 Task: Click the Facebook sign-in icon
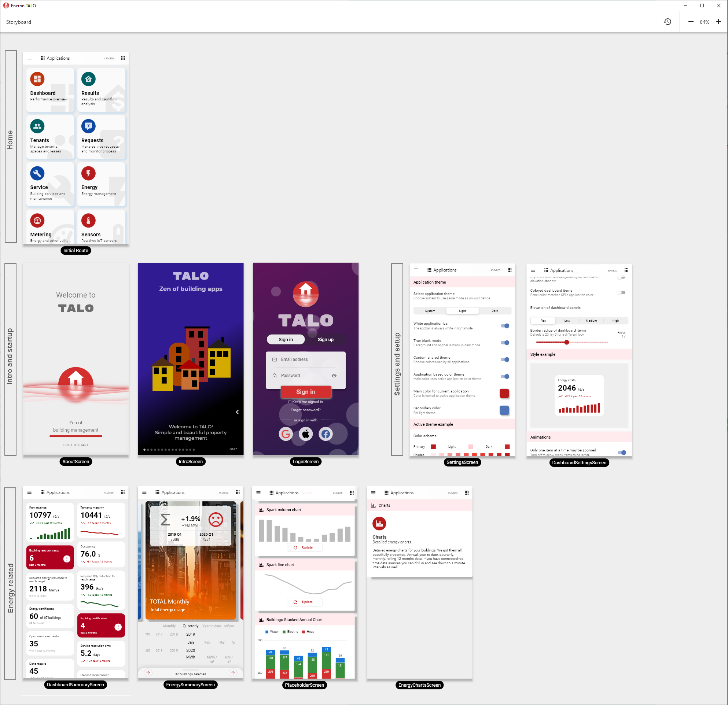click(326, 433)
